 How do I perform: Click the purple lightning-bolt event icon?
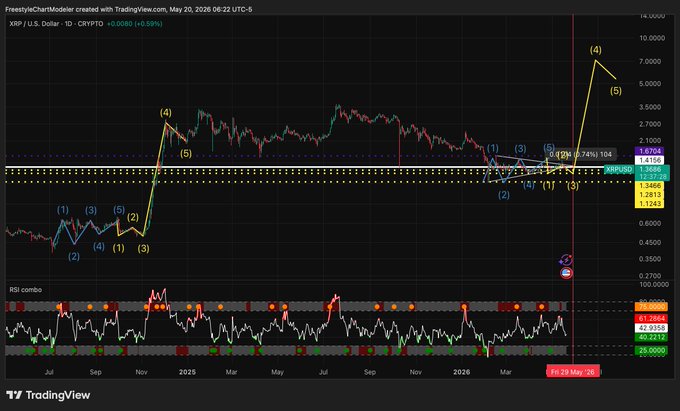(566, 260)
